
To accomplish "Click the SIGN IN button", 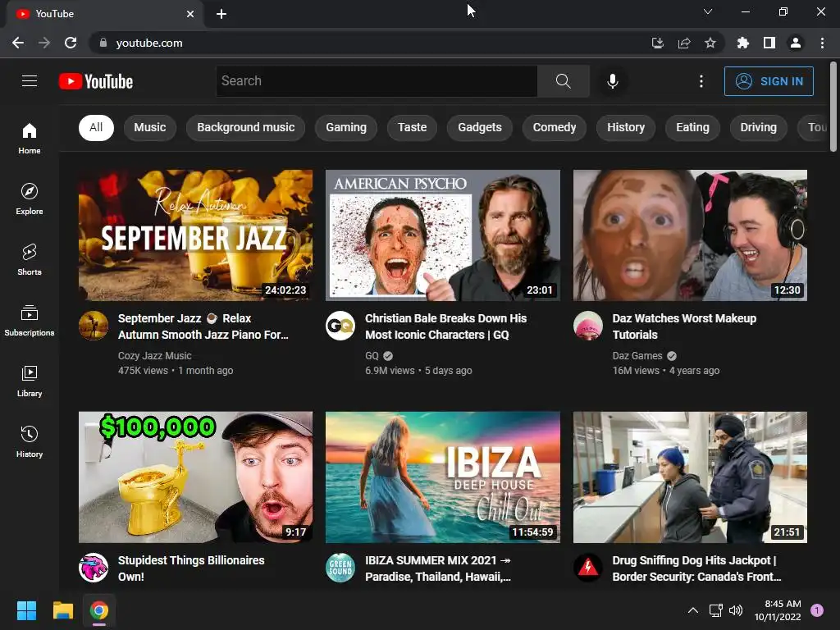I will (x=769, y=81).
